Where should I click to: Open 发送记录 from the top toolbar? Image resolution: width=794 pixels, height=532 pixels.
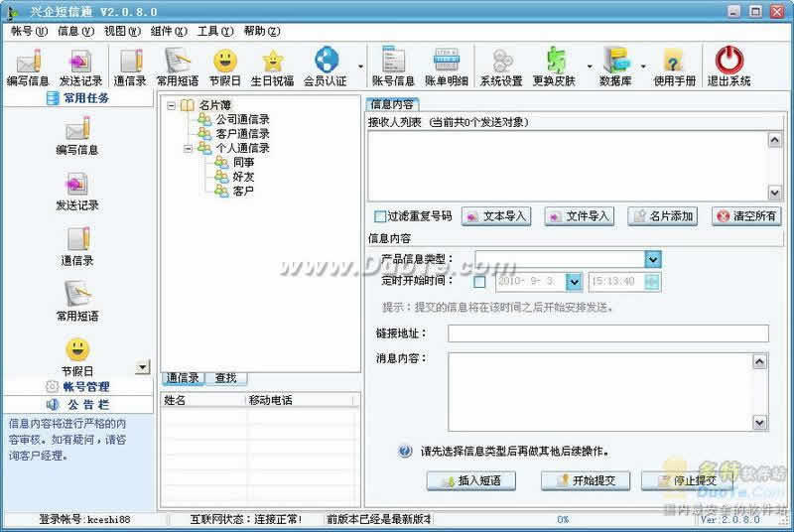[x=80, y=66]
